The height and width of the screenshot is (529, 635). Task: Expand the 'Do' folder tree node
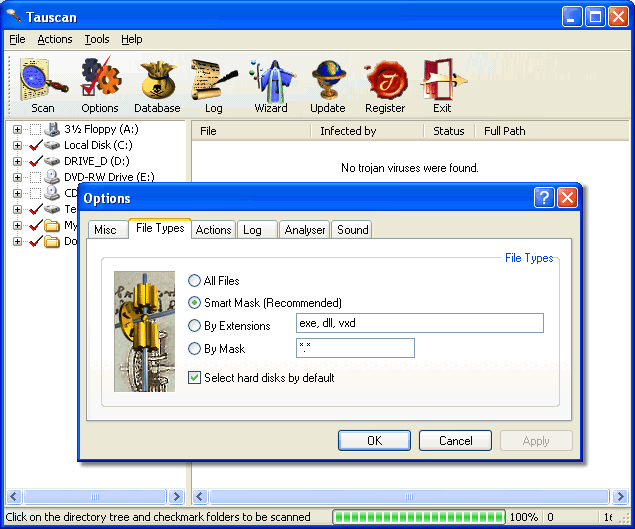click(x=17, y=241)
